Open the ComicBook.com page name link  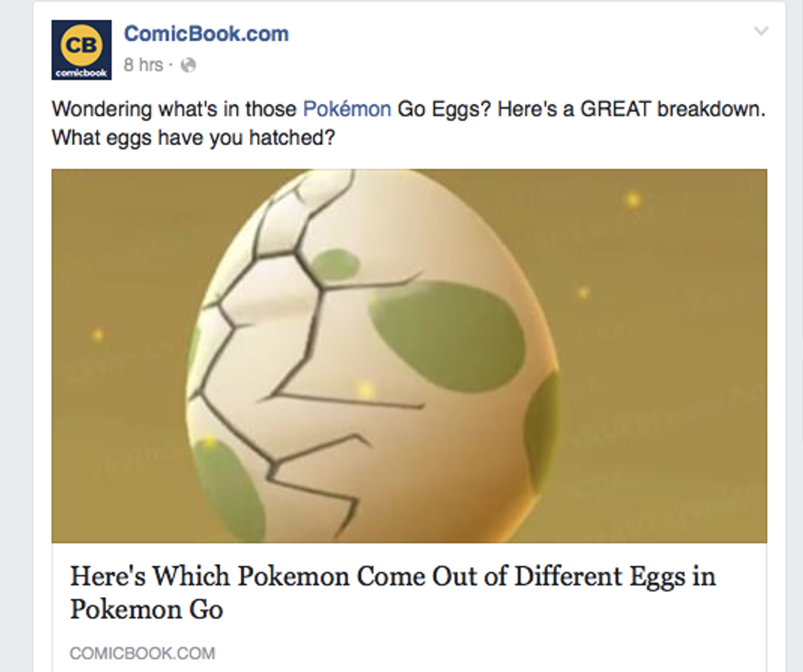click(206, 34)
